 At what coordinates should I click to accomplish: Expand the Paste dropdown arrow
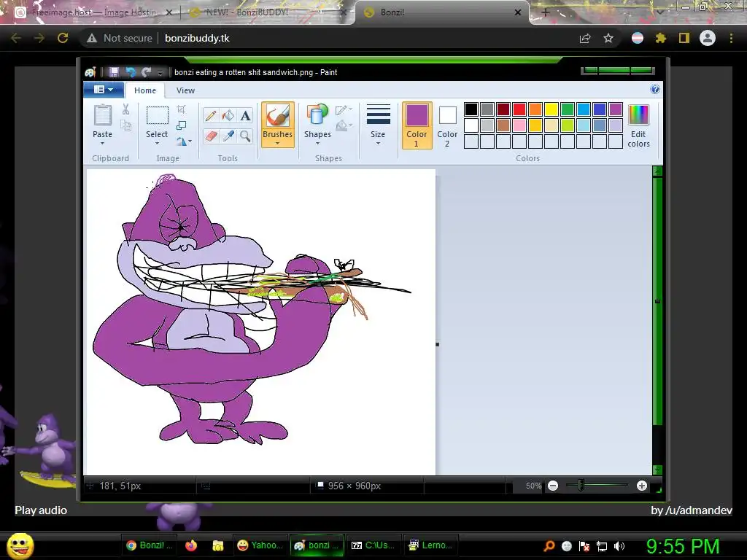102,144
